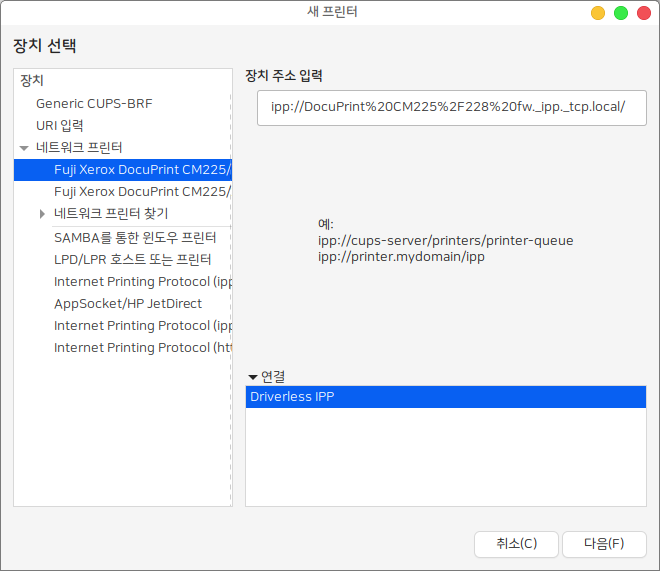The image size is (660, 571).
Task: Select the highlighted Fuji Xerox DocuPrint entry
Action: pyautogui.click(x=142, y=170)
